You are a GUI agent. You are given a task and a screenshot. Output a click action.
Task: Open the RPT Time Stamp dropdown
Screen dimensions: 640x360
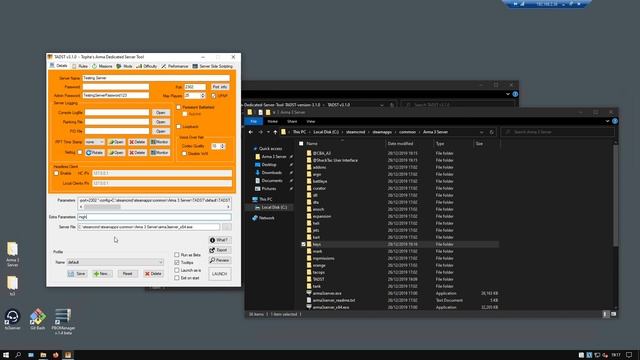95,142
